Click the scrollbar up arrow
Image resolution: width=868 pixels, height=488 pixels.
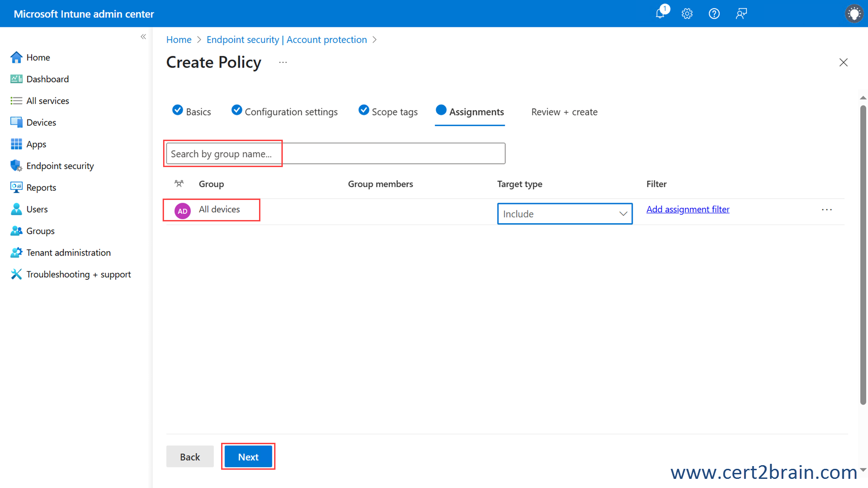pos(863,98)
